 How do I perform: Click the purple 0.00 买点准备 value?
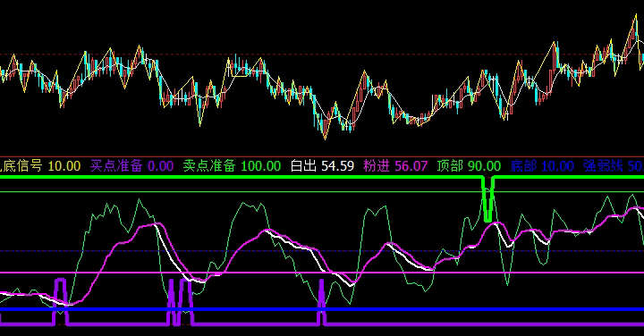pos(161,166)
